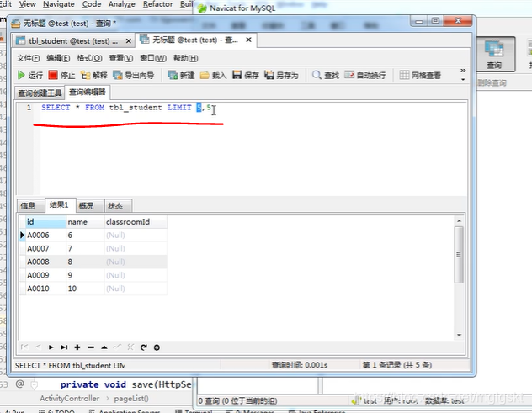
Task: Choose Save As (另存为) in toolbar
Action: click(x=281, y=75)
